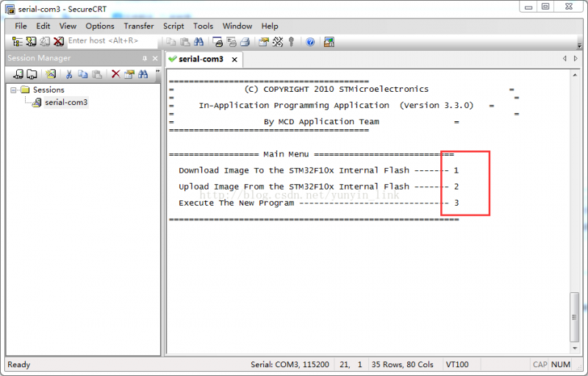This screenshot has height=376, width=588.
Task: Open the View menu
Action: coord(68,26)
